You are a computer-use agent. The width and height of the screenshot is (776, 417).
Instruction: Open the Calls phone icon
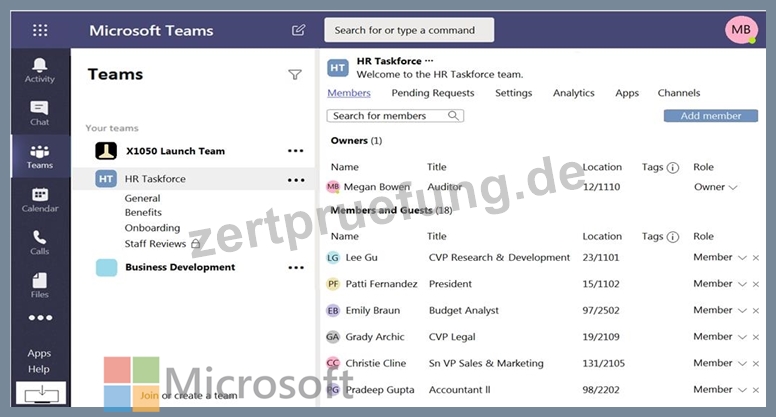click(40, 237)
